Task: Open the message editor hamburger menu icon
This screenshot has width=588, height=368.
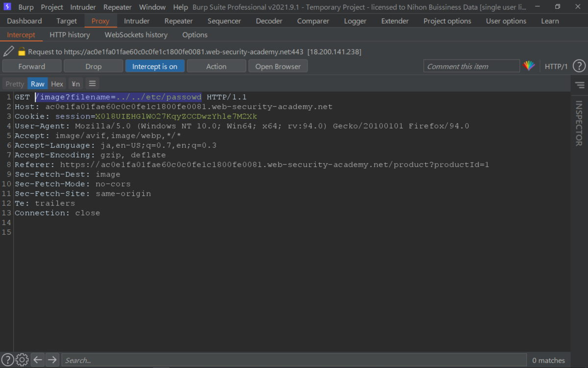Action: [92, 84]
